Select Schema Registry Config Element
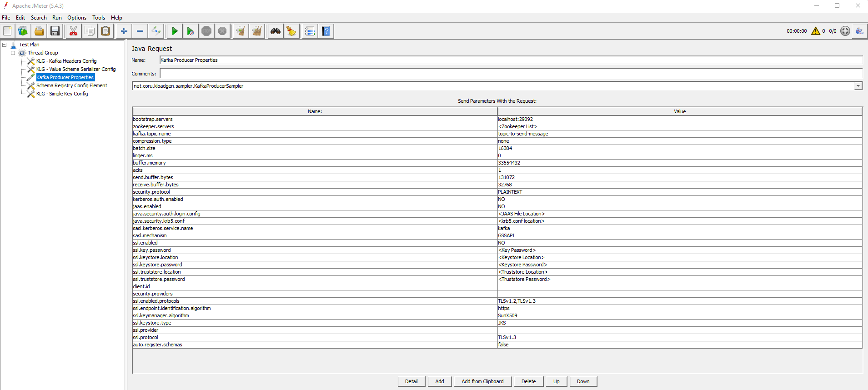The height and width of the screenshot is (390, 868). pyautogui.click(x=72, y=85)
